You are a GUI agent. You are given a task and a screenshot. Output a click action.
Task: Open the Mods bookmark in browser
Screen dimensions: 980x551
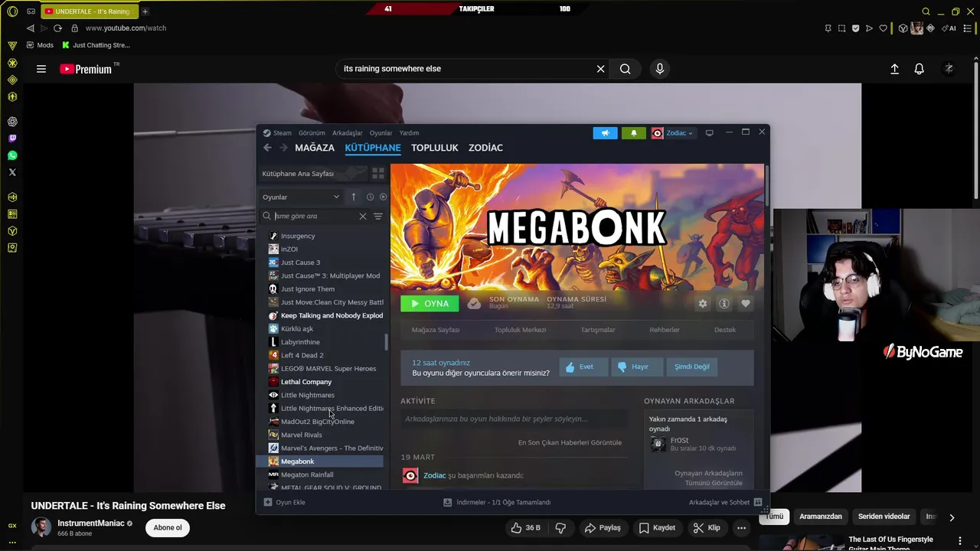40,45
